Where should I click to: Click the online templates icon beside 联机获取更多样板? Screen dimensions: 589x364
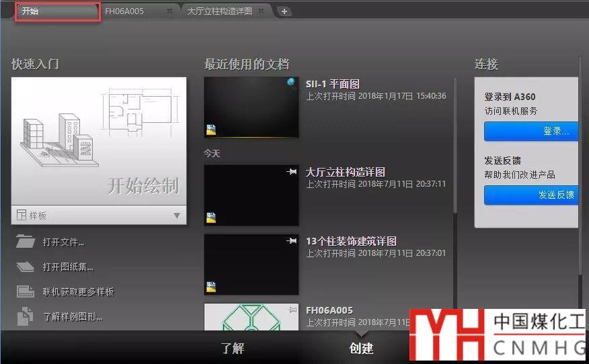tap(26, 291)
